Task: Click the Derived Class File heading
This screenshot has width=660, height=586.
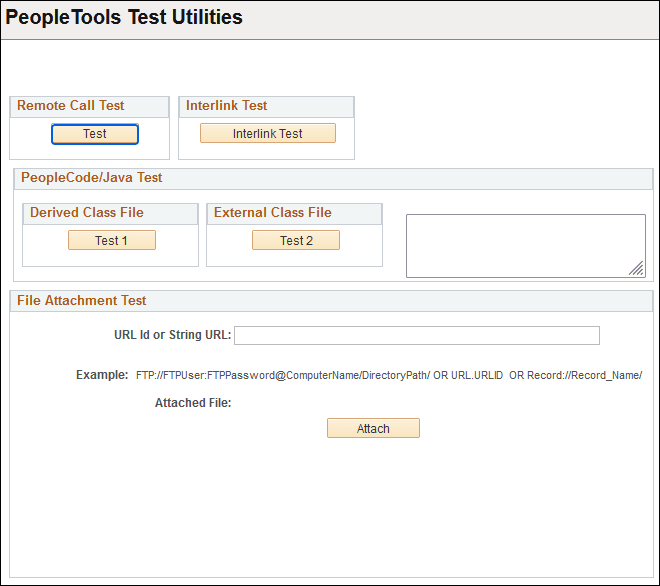Action: (87, 213)
